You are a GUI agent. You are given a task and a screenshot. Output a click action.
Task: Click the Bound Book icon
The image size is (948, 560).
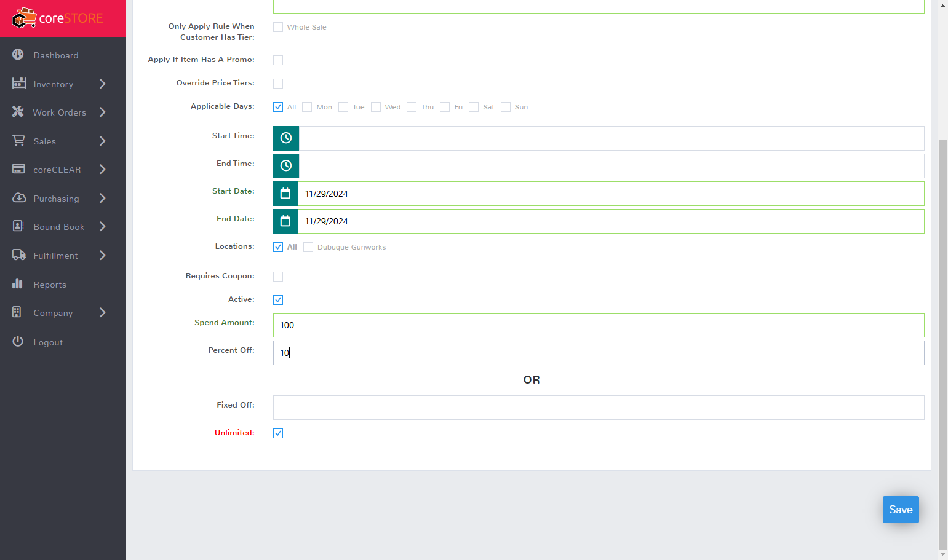18,226
